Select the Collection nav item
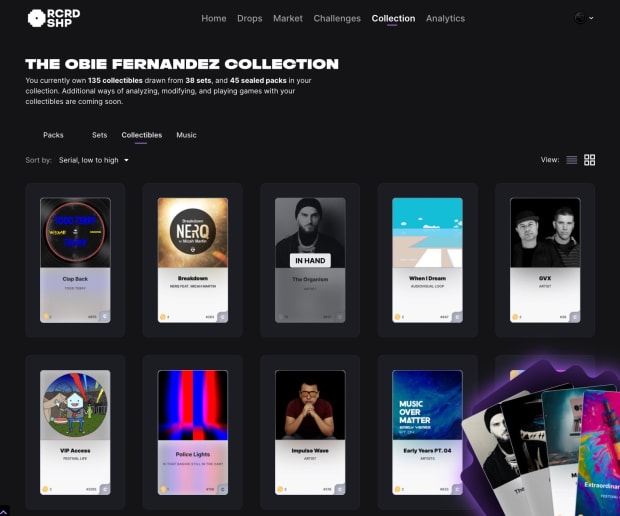Screen dimensions: 620x516 click(393, 18)
